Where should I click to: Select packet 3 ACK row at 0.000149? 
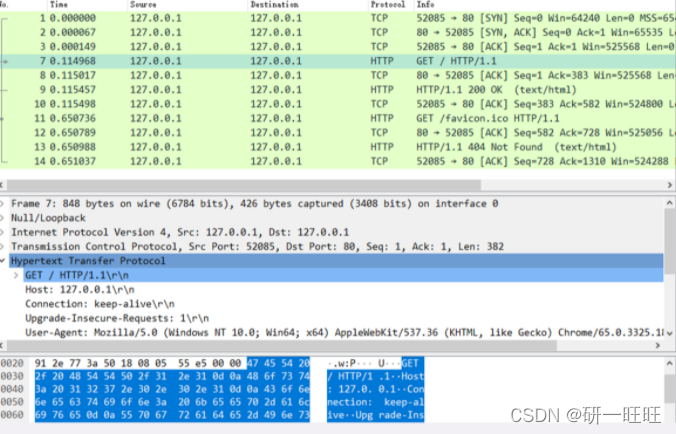338,47
